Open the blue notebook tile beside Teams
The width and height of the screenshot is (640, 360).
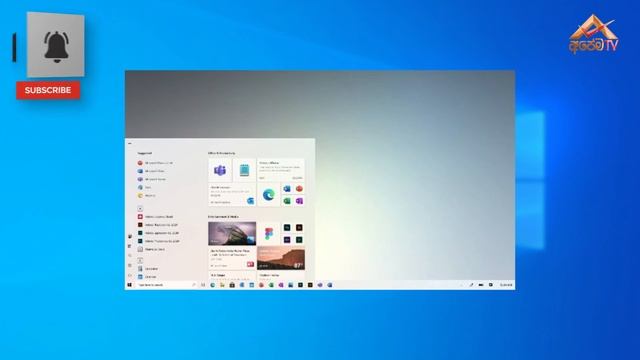click(x=244, y=170)
